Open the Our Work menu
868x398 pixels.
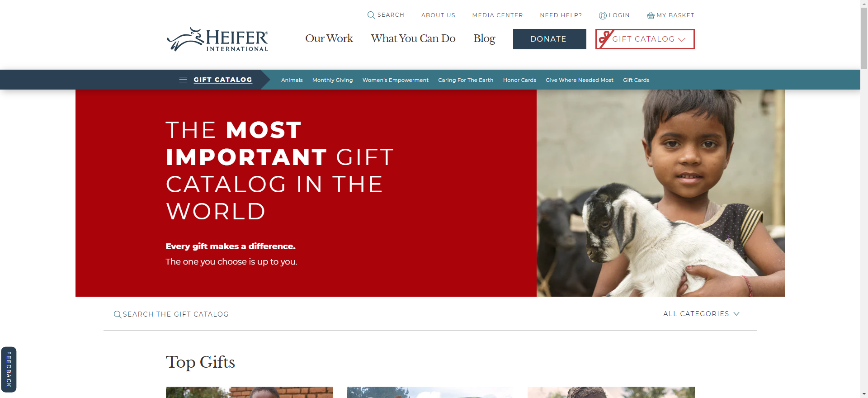pyautogui.click(x=329, y=38)
